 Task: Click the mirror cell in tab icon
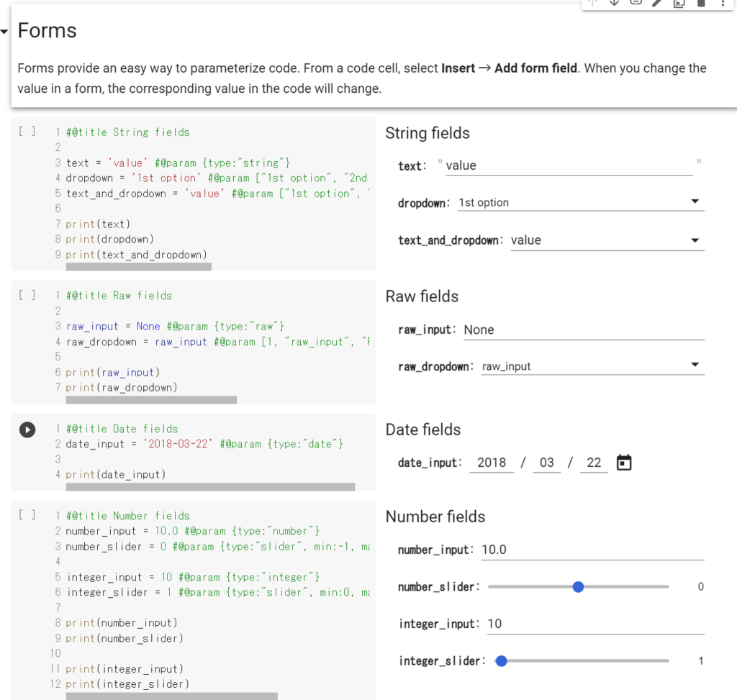pos(679,4)
